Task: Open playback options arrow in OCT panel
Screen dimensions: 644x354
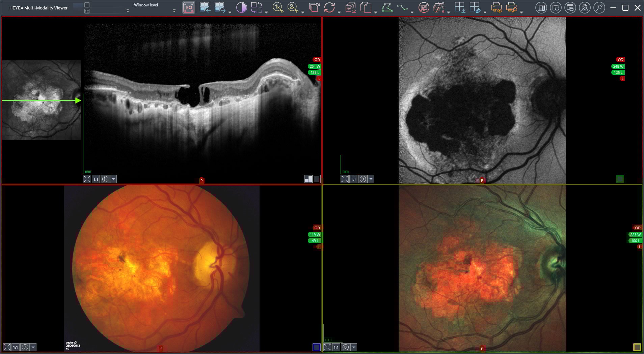Action: point(113,179)
